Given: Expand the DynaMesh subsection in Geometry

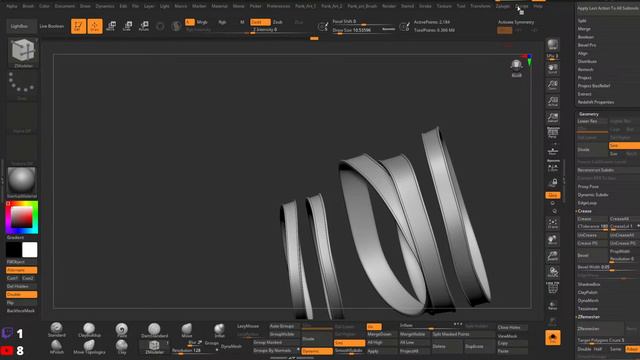Looking at the screenshot, I should (x=588, y=300).
